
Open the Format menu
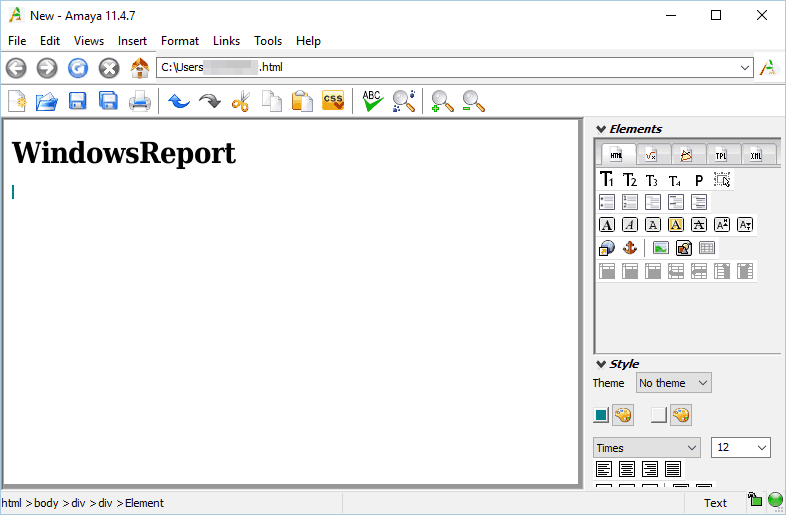179,41
